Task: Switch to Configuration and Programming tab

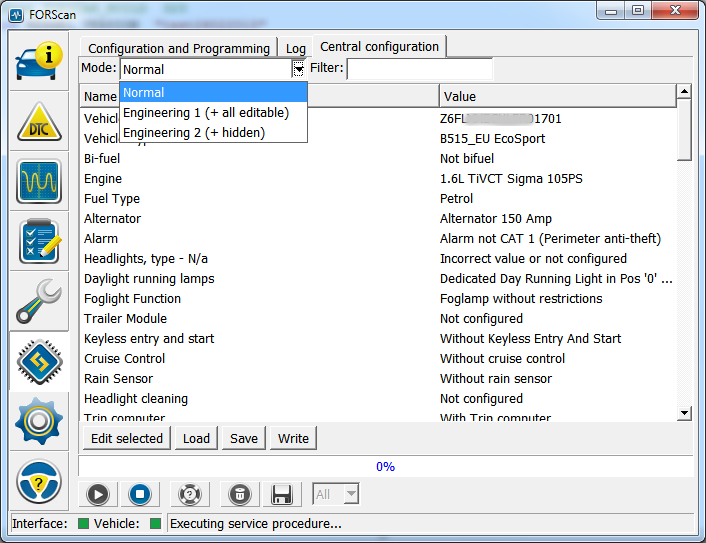Action: (178, 48)
